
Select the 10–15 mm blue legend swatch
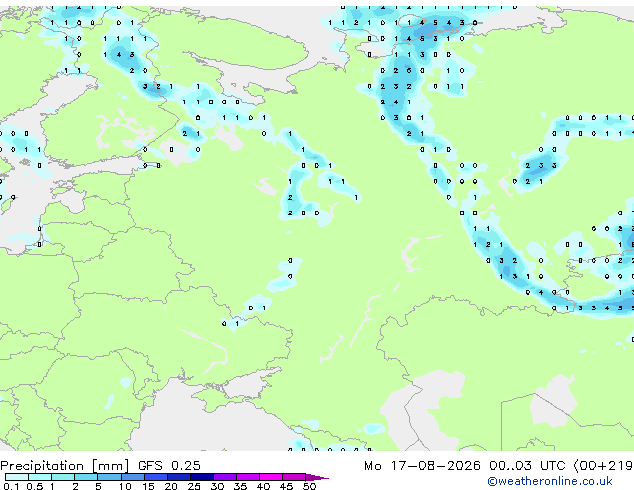point(133,477)
